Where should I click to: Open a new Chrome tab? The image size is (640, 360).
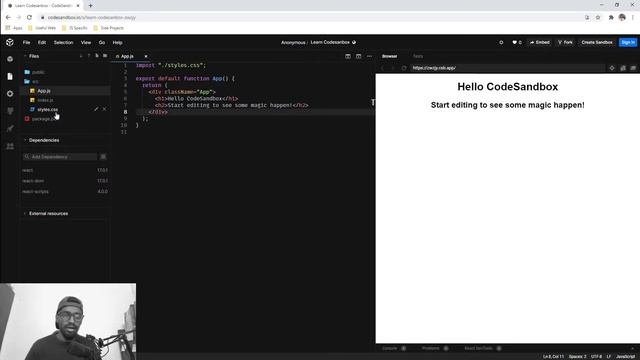click(90, 6)
